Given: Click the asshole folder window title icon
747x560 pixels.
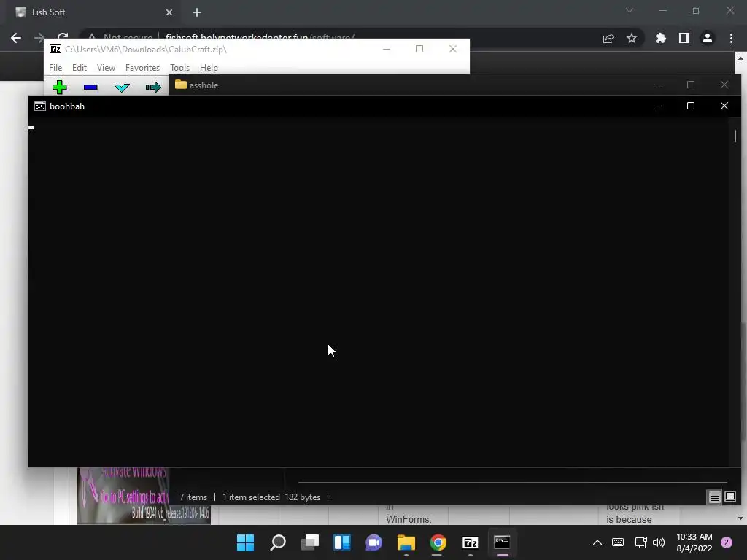Looking at the screenshot, I should tap(181, 85).
